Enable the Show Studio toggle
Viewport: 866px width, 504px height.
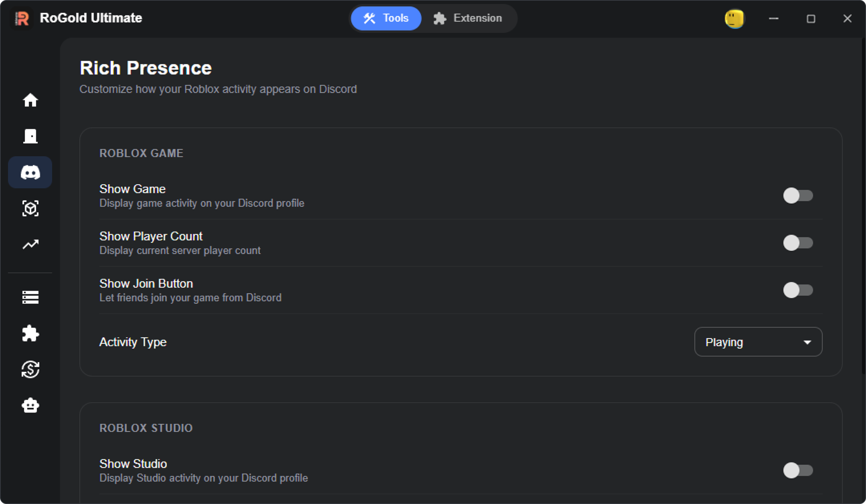(x=798, y=470)
